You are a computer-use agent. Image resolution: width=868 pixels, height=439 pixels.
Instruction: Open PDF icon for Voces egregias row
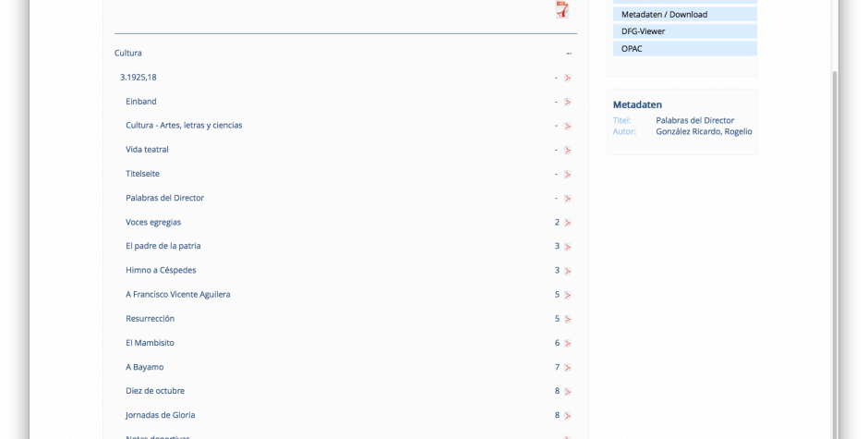coord(567,223)
